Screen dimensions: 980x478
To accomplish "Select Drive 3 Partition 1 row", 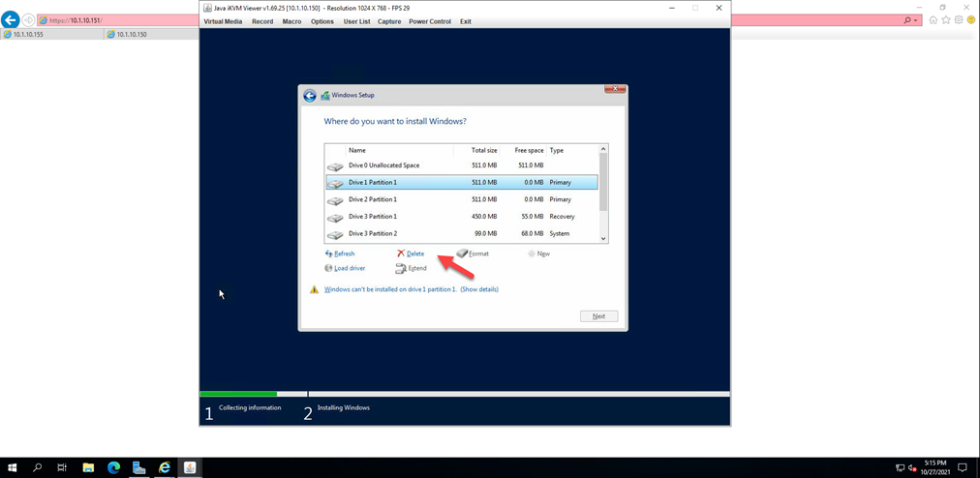I will click(462, 216).
